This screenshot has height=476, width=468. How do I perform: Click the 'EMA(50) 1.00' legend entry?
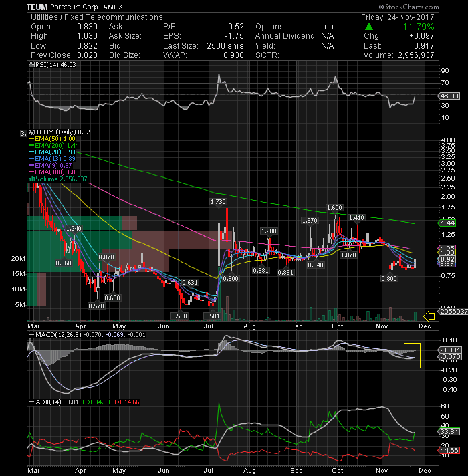[x=55, y=139]
